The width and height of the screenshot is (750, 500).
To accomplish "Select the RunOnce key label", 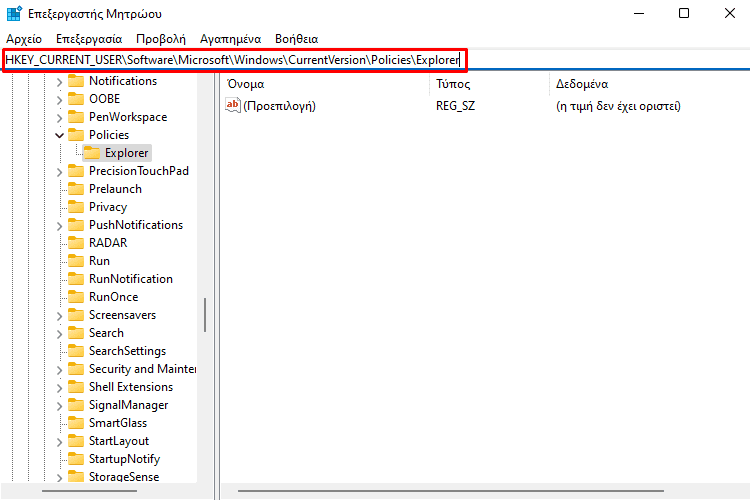I will pos(113,297).
